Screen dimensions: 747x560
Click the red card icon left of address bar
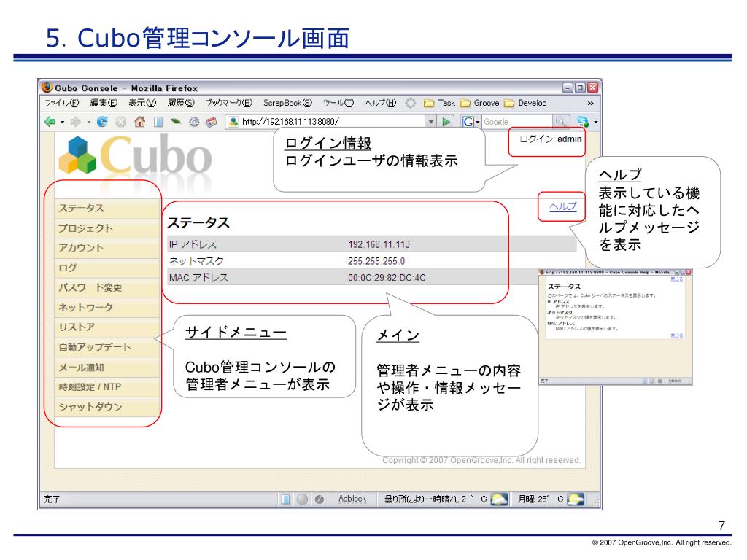point(212,122)
